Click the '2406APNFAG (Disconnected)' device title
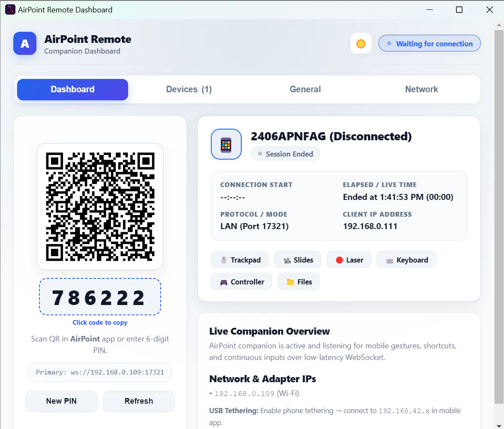 331,136
